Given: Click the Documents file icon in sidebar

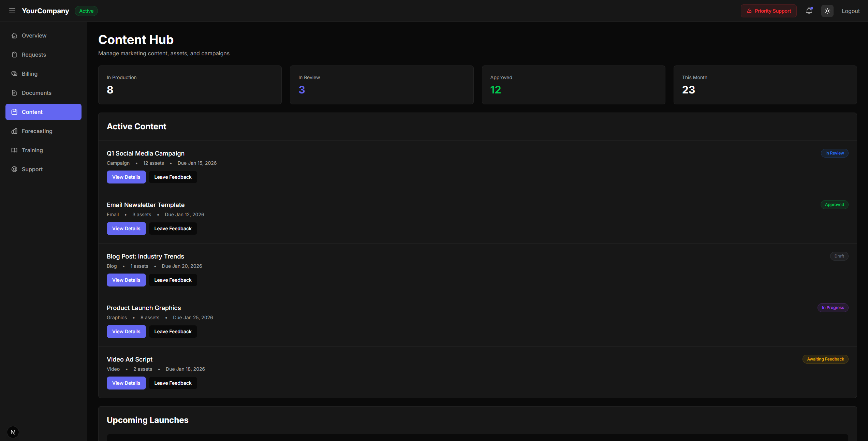Looking at the screenshot, I should tap(14, 93).
